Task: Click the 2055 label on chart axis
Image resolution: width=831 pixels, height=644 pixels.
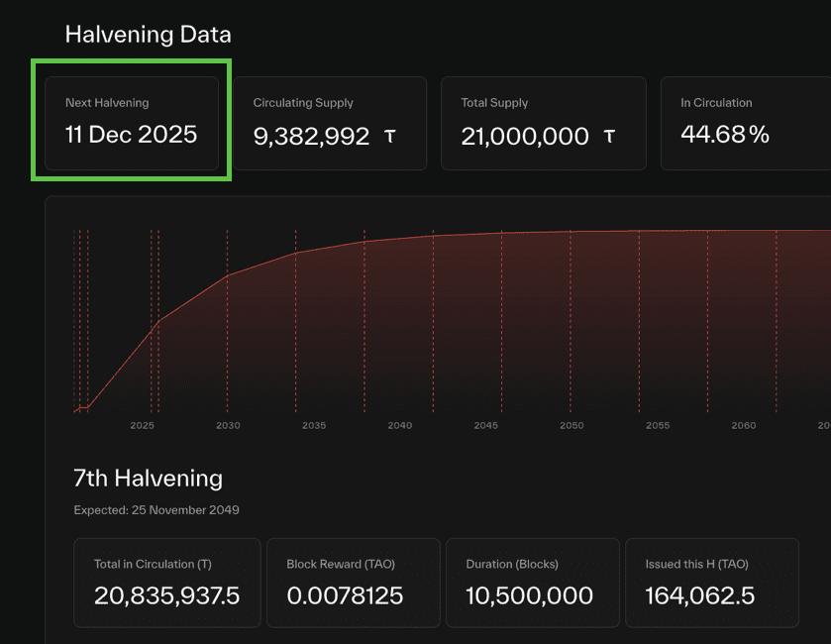Action: 658,426
